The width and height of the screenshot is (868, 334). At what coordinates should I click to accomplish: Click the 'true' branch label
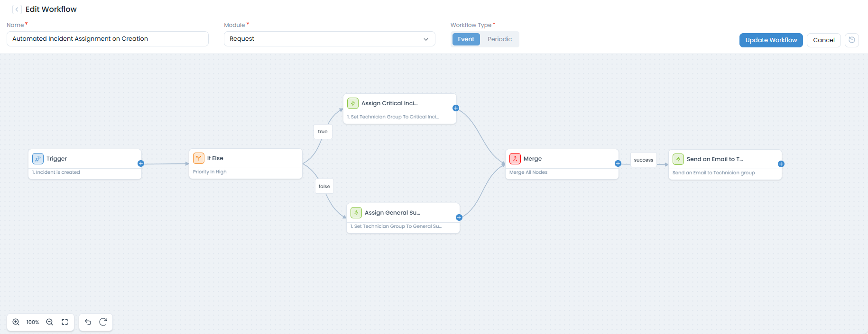pyautogui.click(x=323, y=132)
